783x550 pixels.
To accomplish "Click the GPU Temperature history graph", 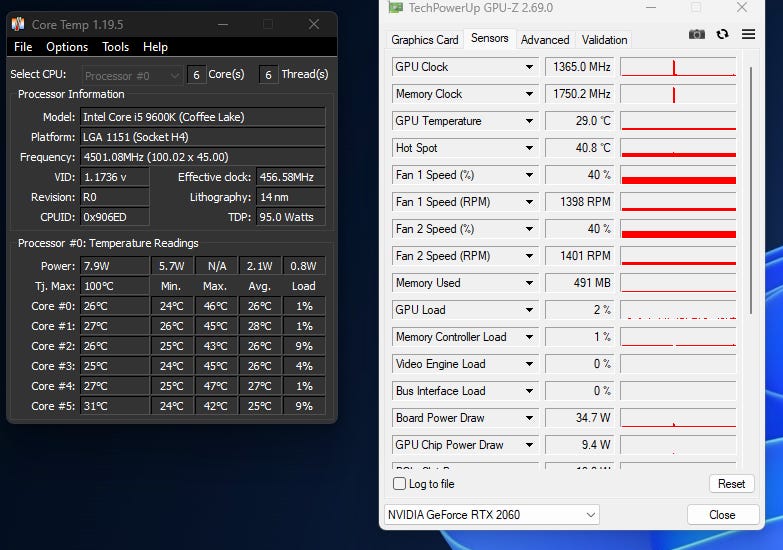I will (678, 121).
